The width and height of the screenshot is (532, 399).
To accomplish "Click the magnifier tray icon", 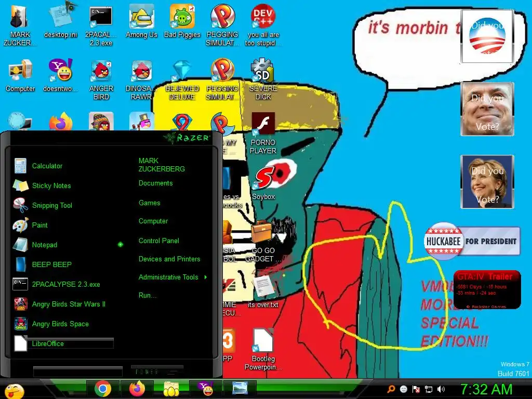I will pos(391,389).
